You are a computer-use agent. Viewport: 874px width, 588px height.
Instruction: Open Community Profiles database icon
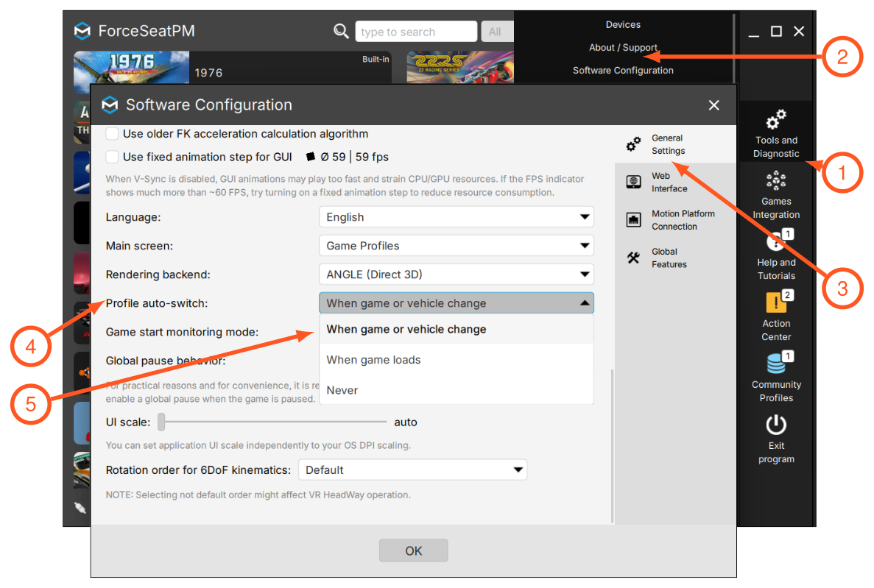coord(777,364)
